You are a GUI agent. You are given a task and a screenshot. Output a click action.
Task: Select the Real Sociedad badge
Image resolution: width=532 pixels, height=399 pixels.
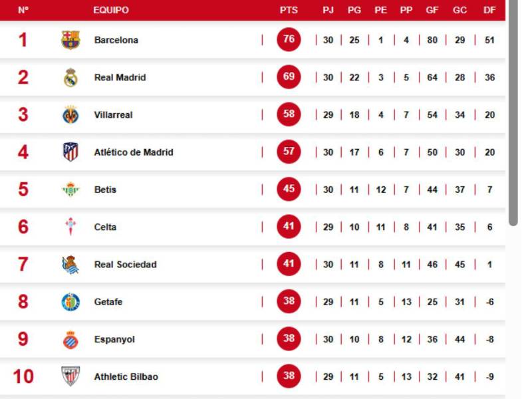click(69, 264)
